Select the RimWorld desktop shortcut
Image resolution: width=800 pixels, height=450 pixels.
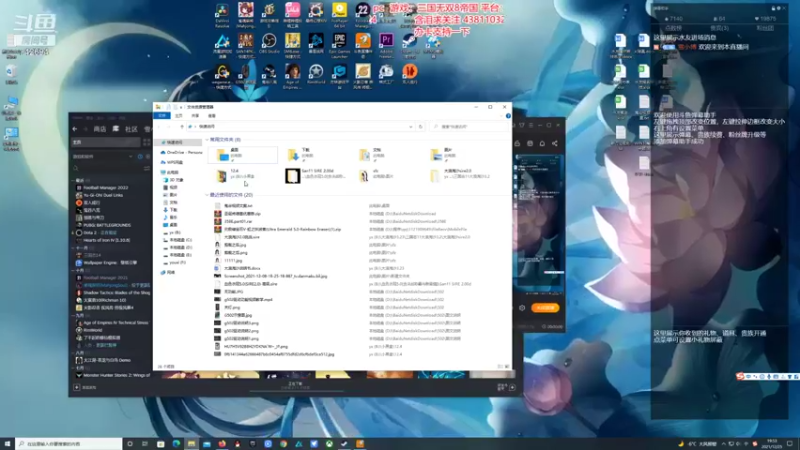click(x=316, y=74)
